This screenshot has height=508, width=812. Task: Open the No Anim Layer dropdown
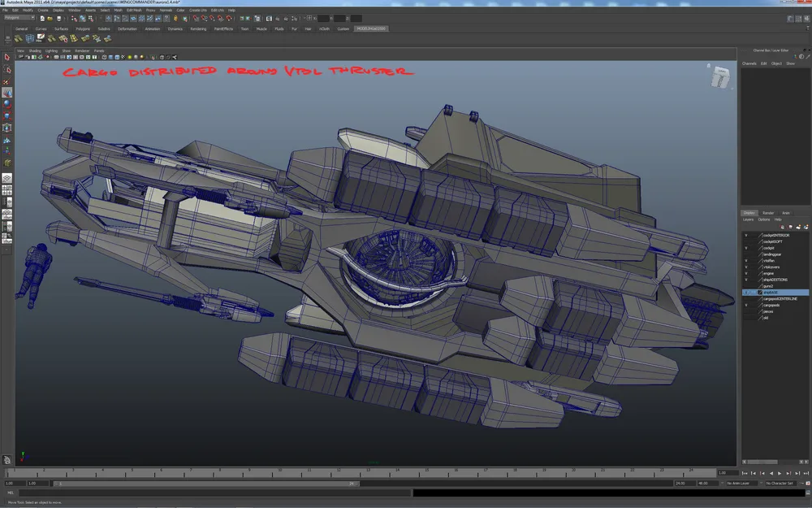743,483
